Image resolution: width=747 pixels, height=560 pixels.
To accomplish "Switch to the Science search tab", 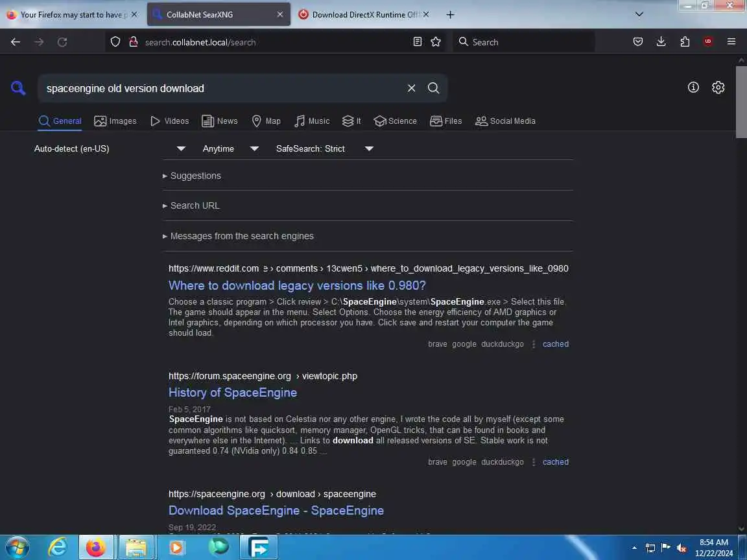I will (396, 121).
